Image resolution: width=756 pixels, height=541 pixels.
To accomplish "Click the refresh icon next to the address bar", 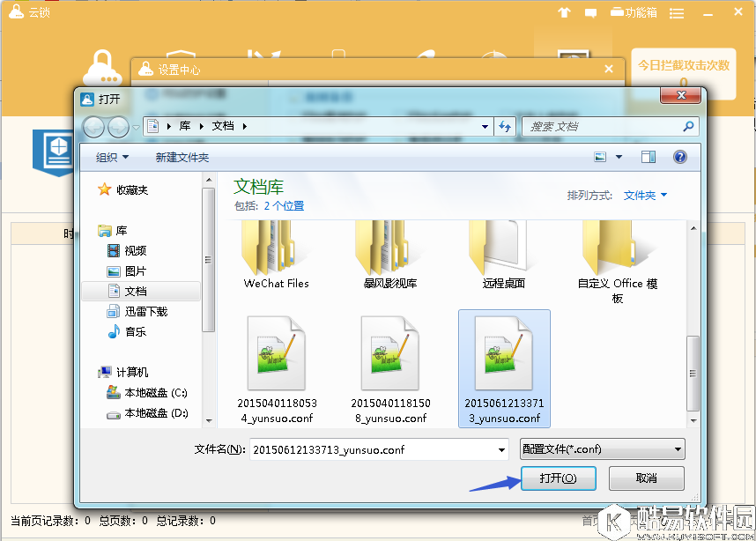I will pyautogui.click(x=505, y=126).
